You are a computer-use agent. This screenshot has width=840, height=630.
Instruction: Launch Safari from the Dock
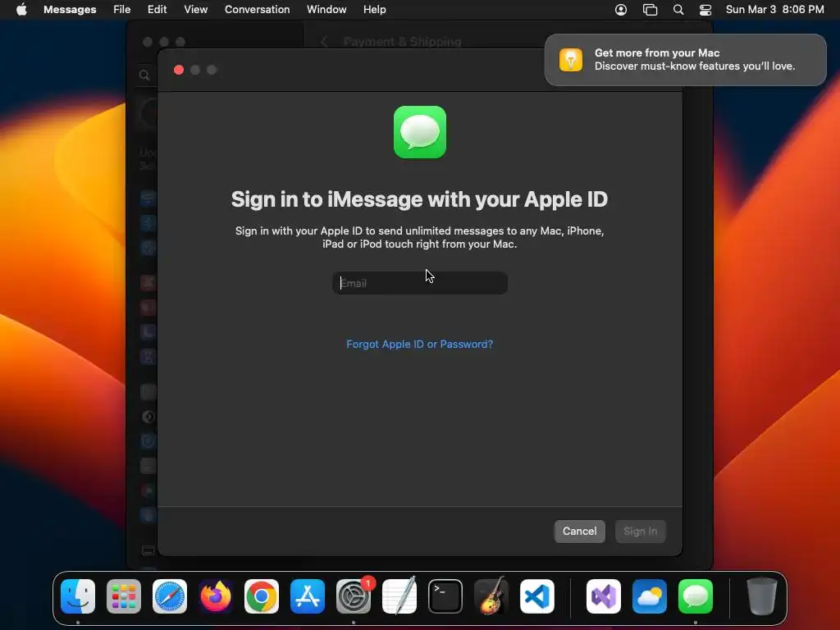(170, 596)
